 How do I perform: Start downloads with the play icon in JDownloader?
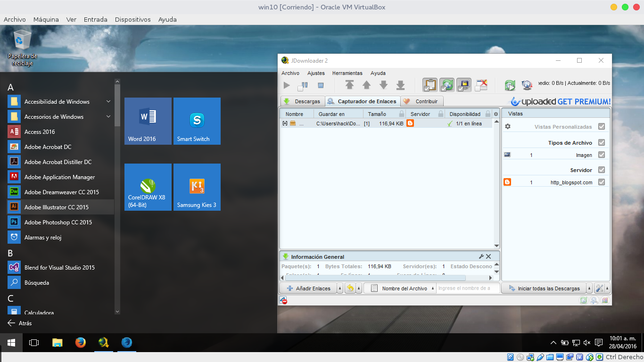coord(287,85)
